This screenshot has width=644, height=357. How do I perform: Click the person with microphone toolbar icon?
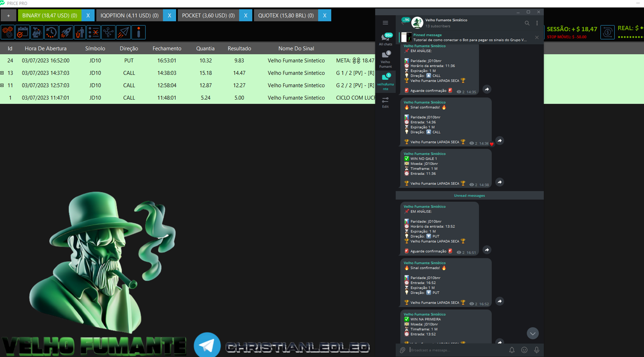[37, 32]
